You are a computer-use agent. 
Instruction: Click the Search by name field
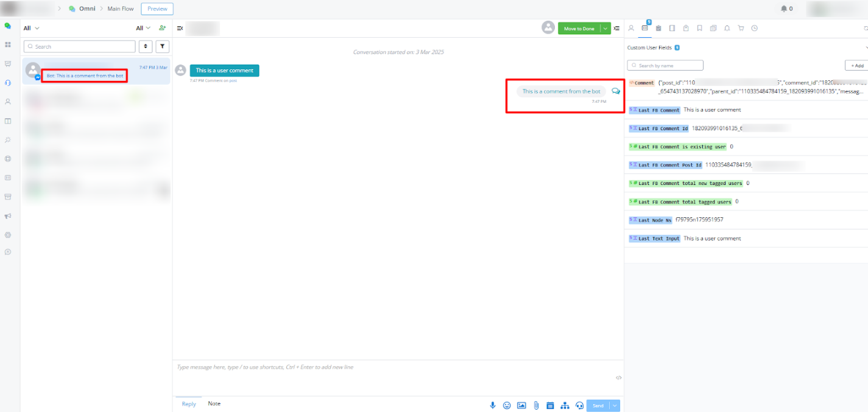pos(665,65)
